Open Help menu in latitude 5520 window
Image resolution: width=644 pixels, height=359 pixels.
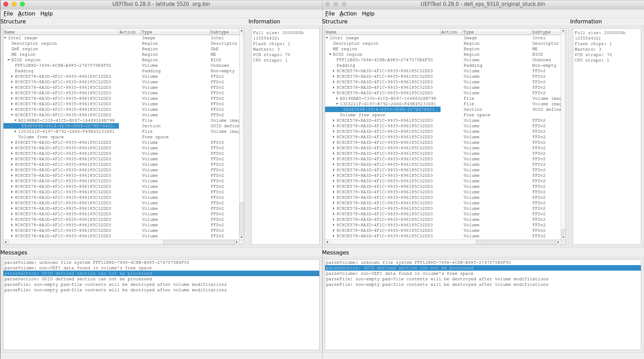(46, 13)
